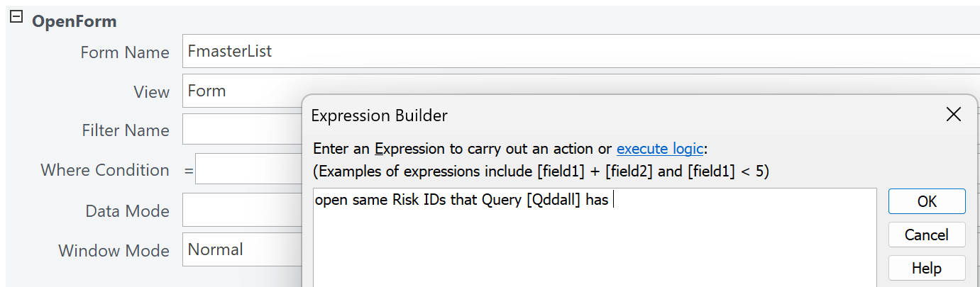
Task: Open the View field set to Form
Action: coord(241,91)
